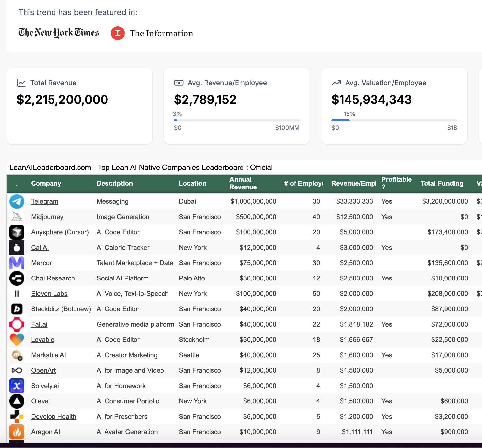The height and width of the screenshot is (448, 482).
Task: Click the OpenArt infinity logo
Action: point(17,370)
